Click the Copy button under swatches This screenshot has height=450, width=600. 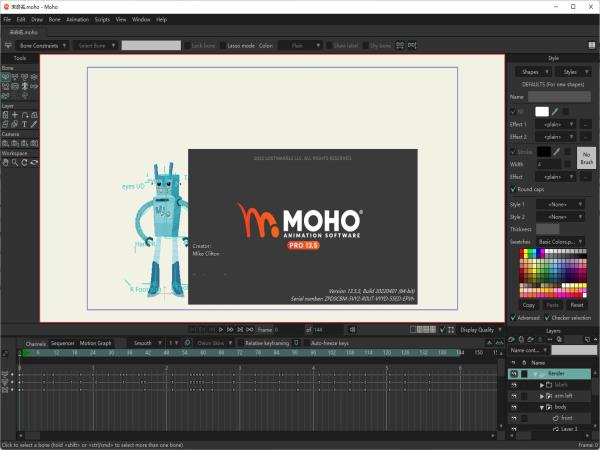[529, 304]
